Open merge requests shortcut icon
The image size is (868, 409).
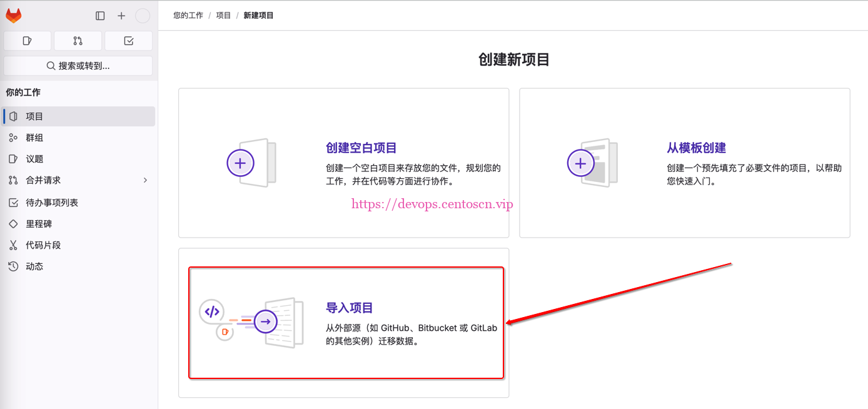click(x=78, y=41)
